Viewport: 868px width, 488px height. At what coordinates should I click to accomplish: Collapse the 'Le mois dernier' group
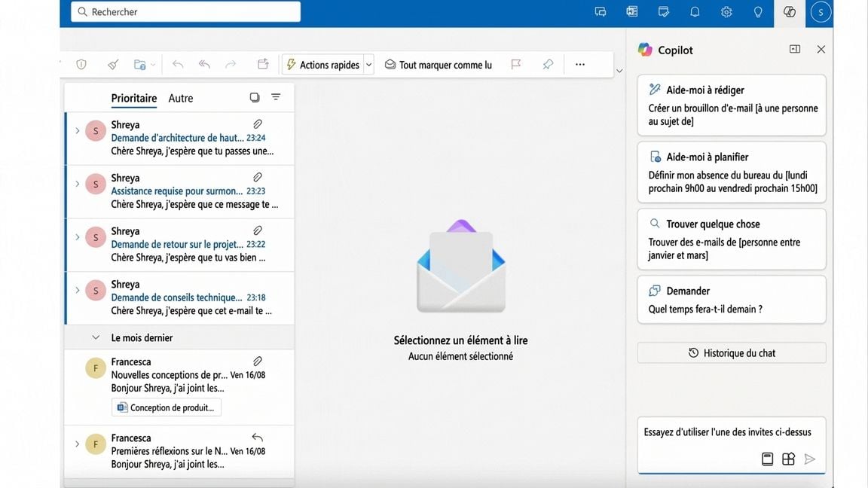(x=96, y=337)
